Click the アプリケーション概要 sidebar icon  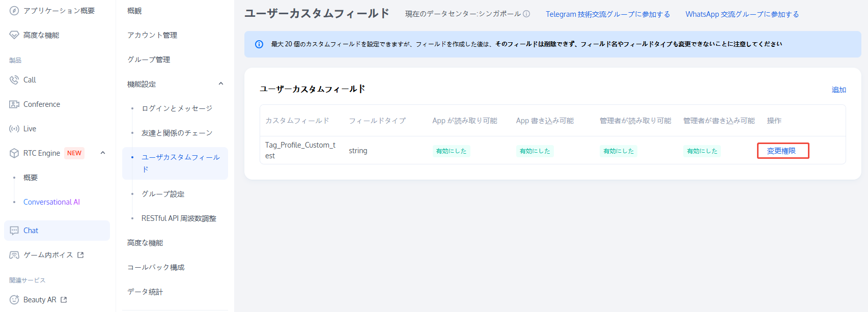click(14, 11)
